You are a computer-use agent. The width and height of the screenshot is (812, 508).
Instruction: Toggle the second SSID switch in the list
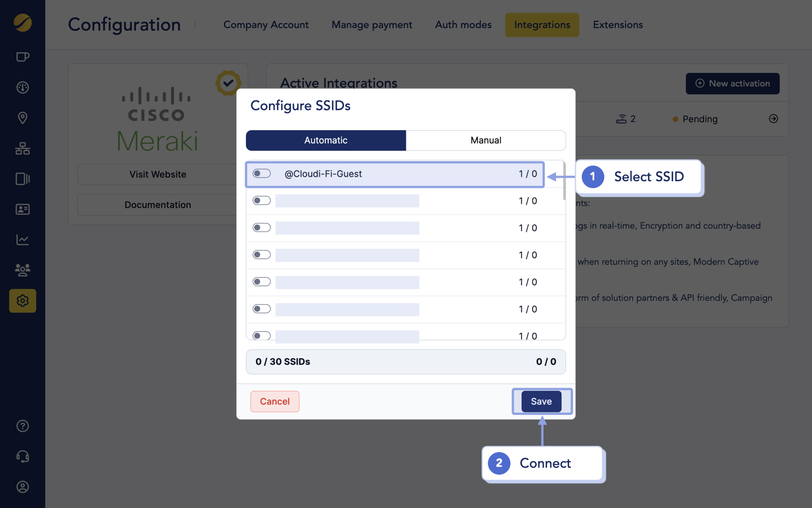click(x=262, y=200)
